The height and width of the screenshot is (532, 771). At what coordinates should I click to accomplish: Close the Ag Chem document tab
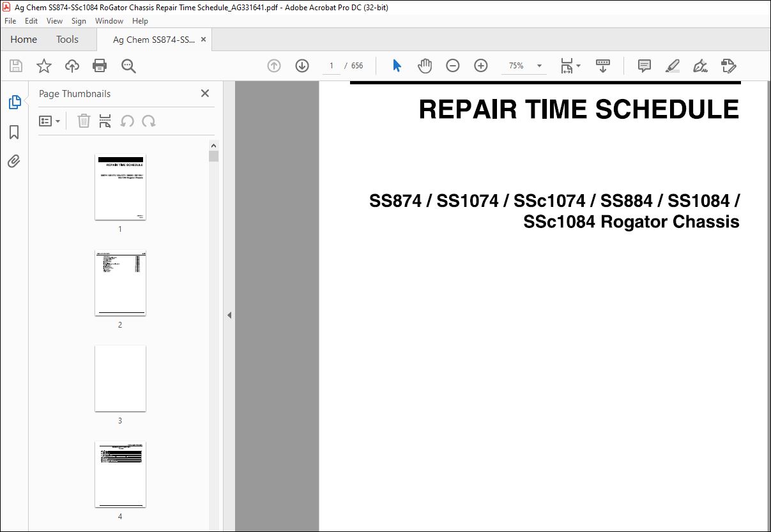tap(204, 40)
